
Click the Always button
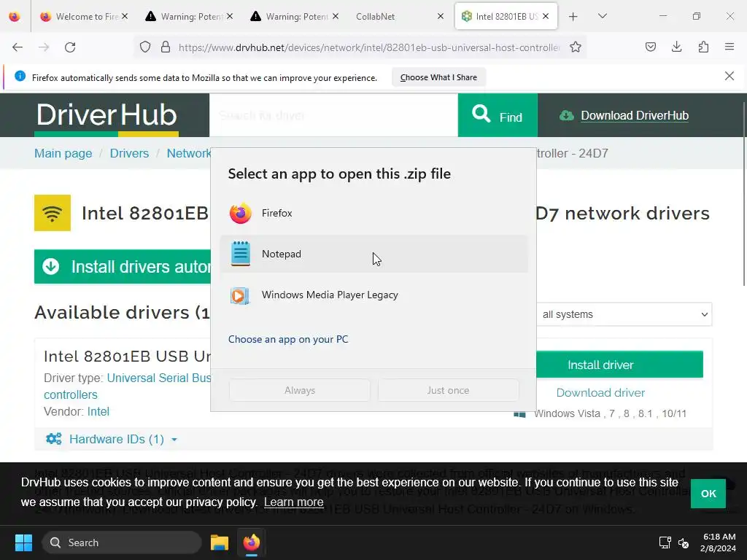coord(300,390)
